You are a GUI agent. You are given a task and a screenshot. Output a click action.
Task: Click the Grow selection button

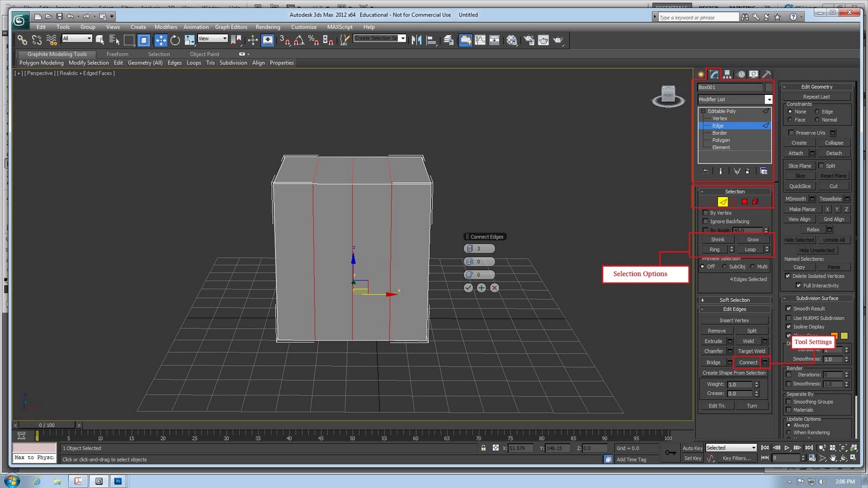pyautogui.click(x=753, y=240)
